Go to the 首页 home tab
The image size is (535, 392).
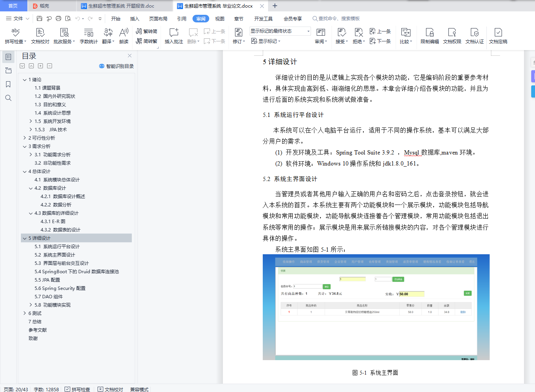pos(13,6)
